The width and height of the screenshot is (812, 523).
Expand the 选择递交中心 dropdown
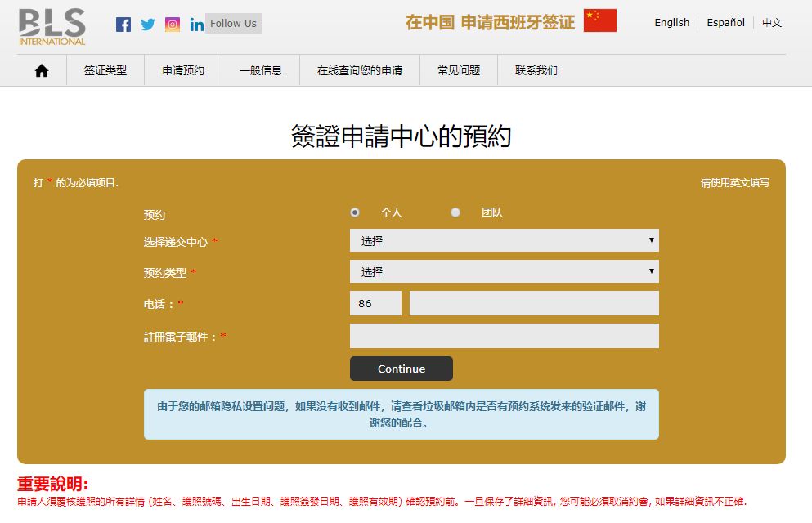504,240
